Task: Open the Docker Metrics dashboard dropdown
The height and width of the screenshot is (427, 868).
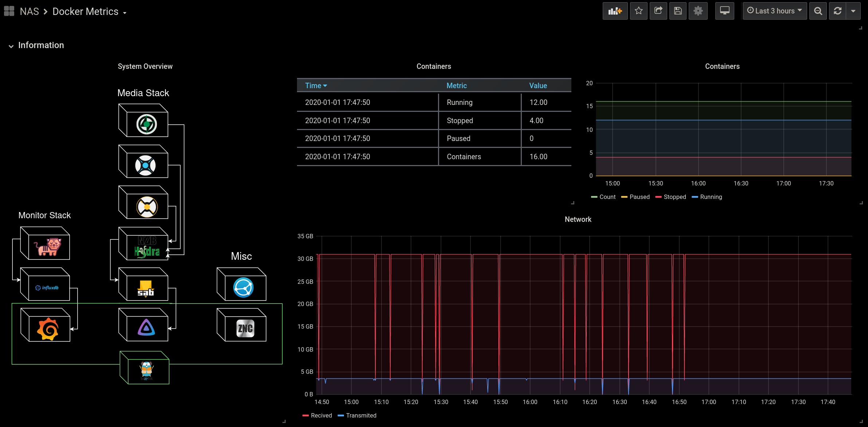Action: 89,12
